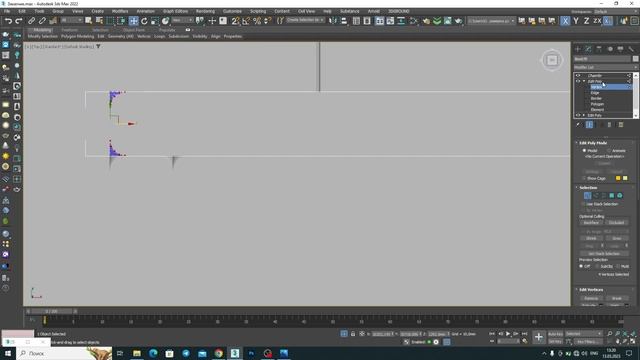640x360 pixels.
Task: Open Select by Name dialog icon
Action: pos(99,21)
